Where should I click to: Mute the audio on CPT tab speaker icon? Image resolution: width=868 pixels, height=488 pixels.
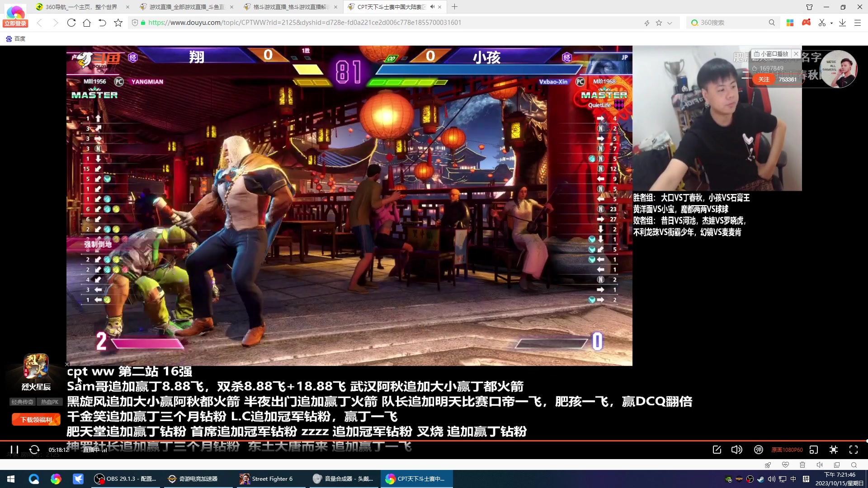[432, 7]
